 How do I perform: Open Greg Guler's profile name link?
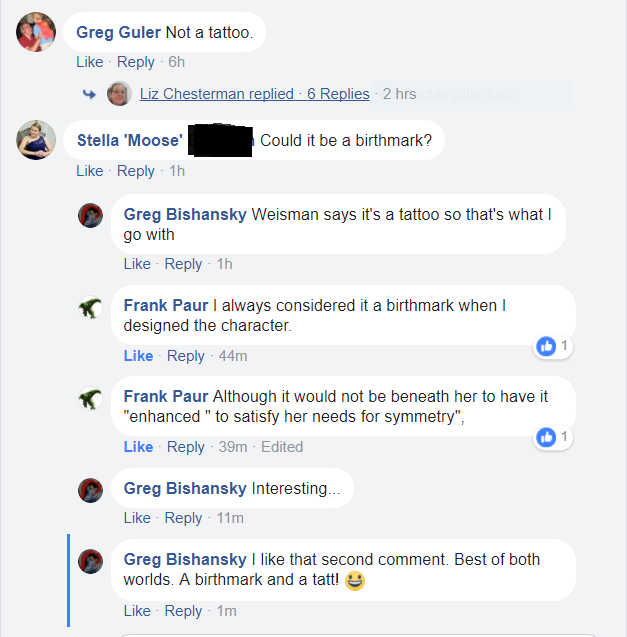(x=118, y=32)
